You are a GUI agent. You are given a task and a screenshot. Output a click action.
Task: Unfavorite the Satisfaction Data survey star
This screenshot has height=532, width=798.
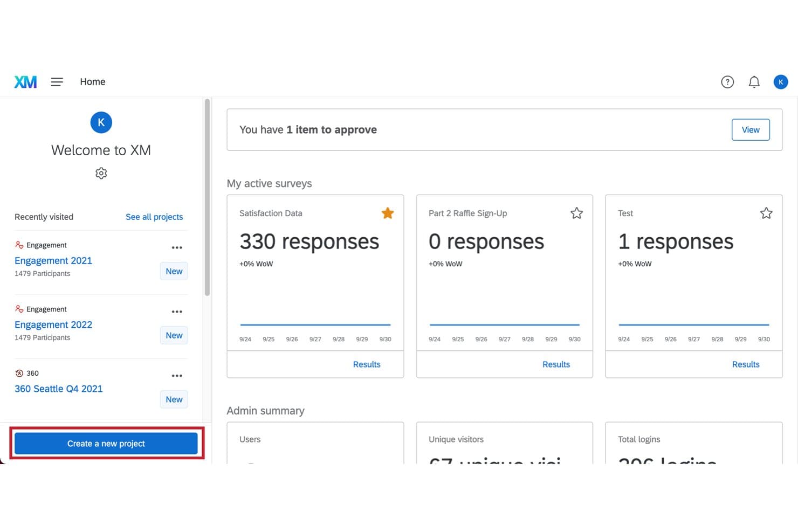pos(387,213)
